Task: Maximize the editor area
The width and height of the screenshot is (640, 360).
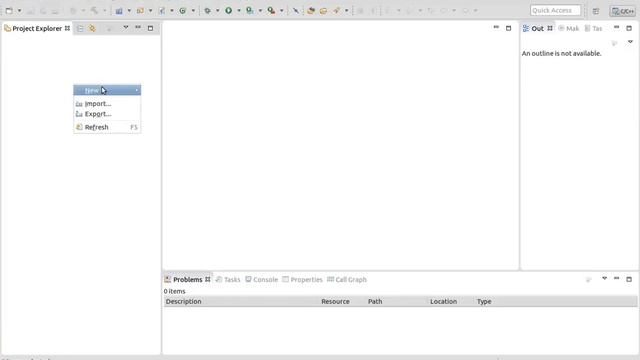Action: 508,28
